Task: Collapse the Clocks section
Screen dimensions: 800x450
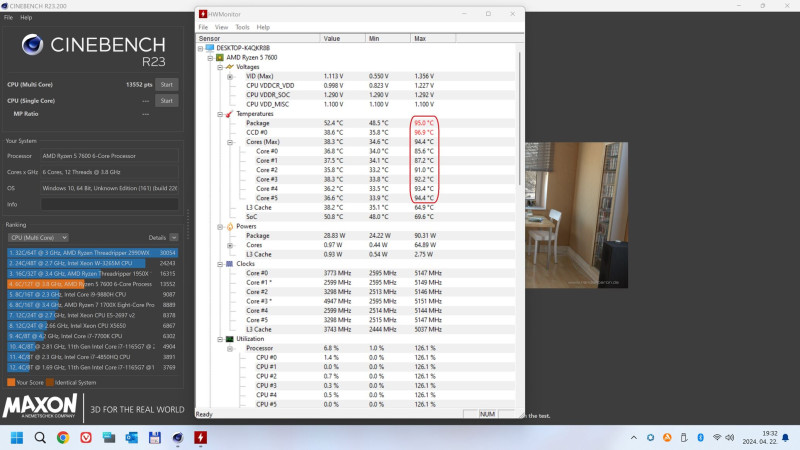Action: (x=220, y=264)
